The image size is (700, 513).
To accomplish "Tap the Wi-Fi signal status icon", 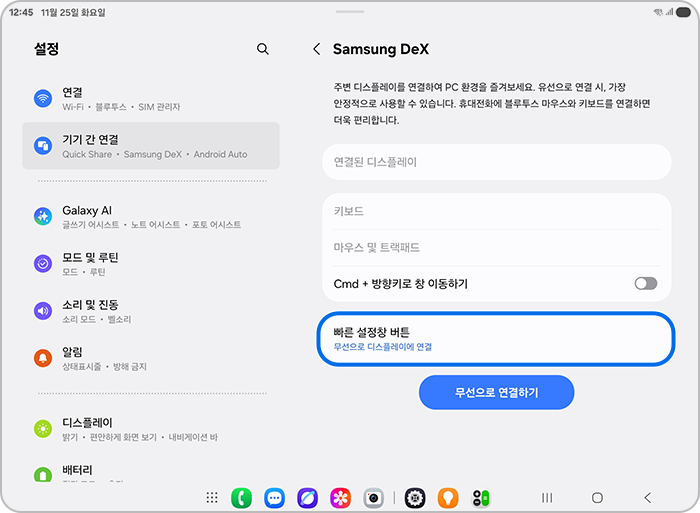I will (x=658, y=13).
